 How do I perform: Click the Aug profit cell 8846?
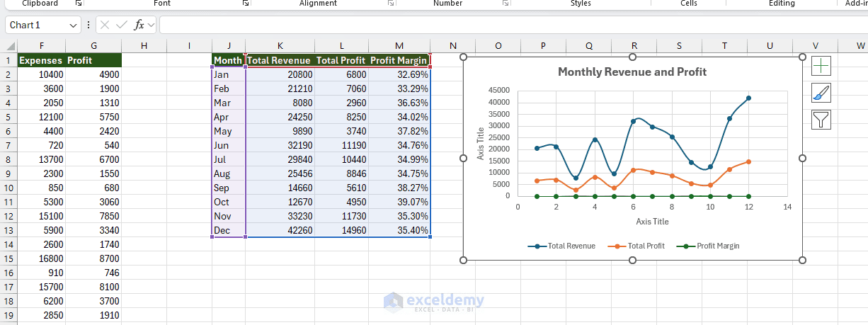[342, 173]
